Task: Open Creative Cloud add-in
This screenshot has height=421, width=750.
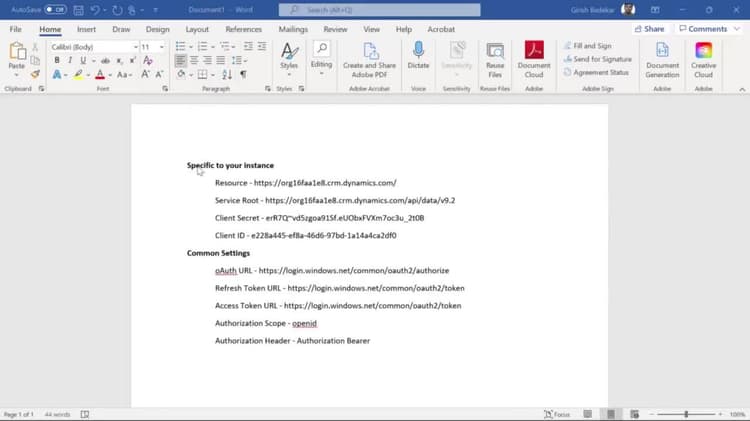Action: 704,60
